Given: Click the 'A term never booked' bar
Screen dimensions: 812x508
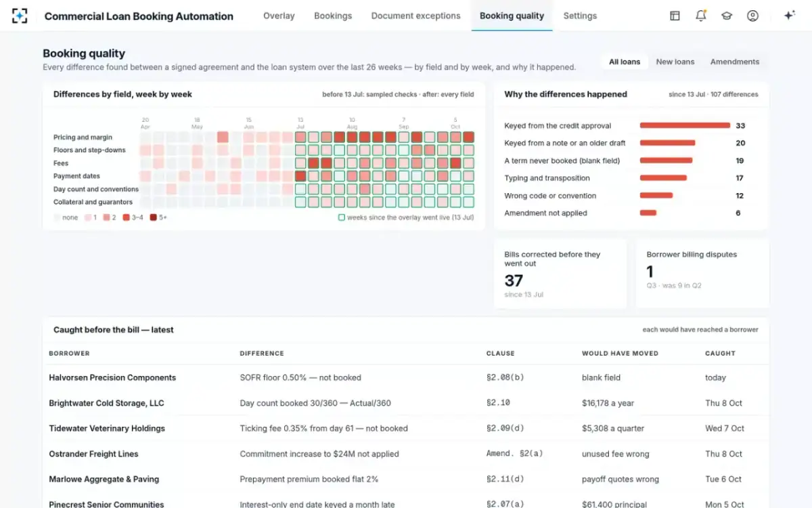Looking at the screenshot, I should pos(667,161).
